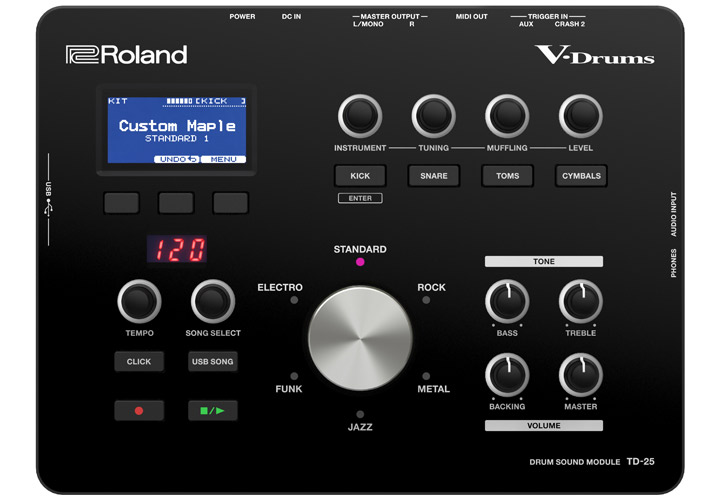This screenshot has height=500, width=720.
Task: Select the ROCK kit indicator
Action: point(426,300)
